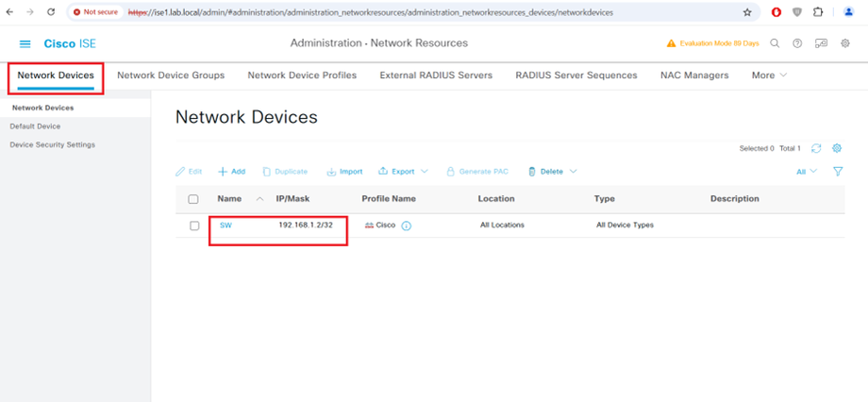Refresh the network devices list
The width and height of the screenshot is (868, 402).
pyautogui.click(x=816, y=148)
